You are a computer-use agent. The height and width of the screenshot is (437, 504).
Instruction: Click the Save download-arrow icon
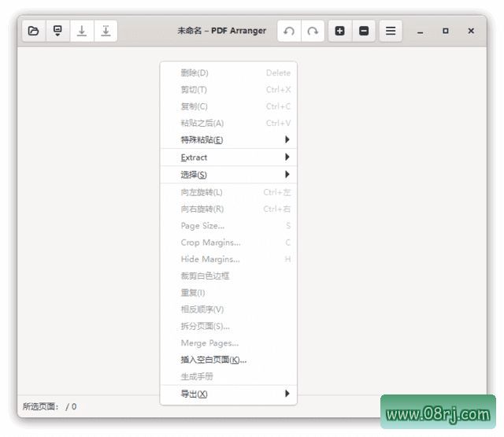(82, 31)
